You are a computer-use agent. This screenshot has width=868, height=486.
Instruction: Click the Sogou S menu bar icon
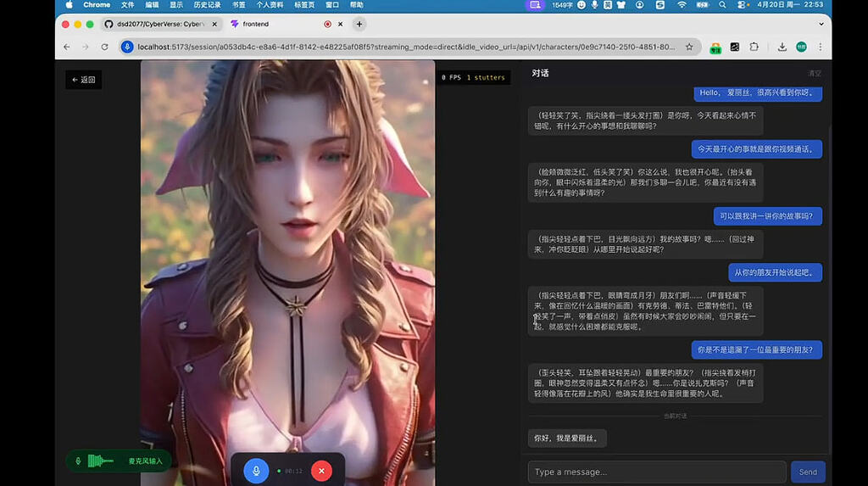pos(659,5)
